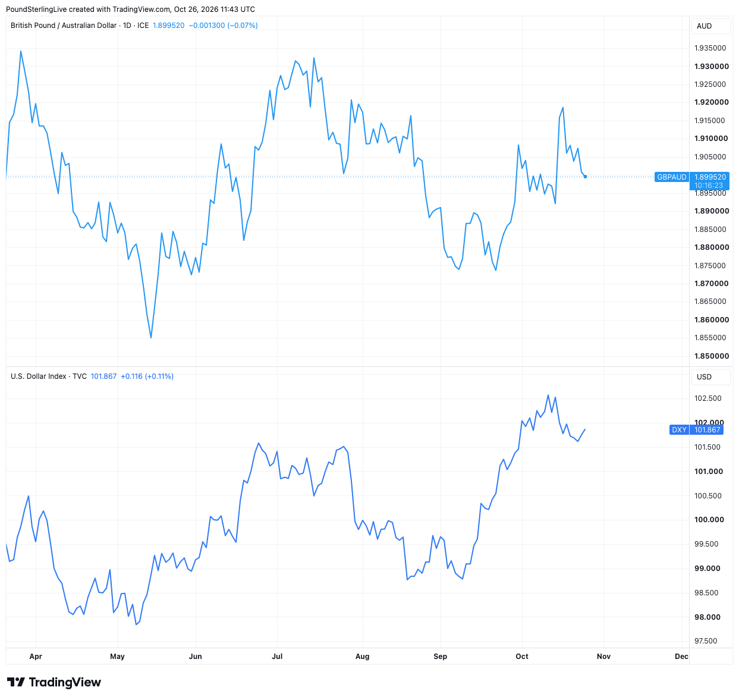The image size is (739, 700).
Task: Click the 1D · ICE interval text
Action: [x=135, y=26]
